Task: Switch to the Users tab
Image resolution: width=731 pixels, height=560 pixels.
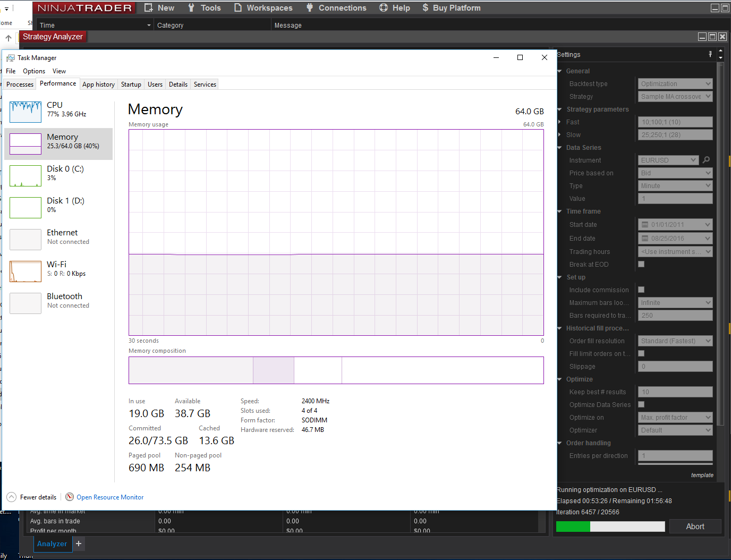Action: point(155,84)
